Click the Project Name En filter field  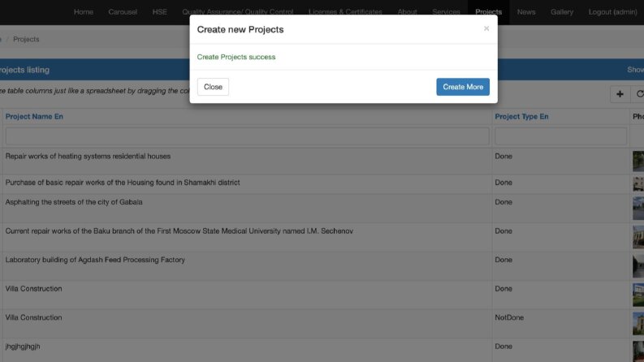pyautogui.click(x=247, y=136)
